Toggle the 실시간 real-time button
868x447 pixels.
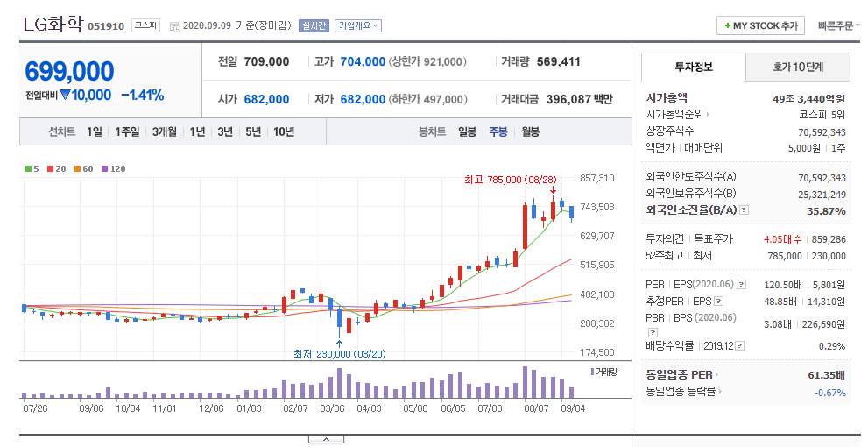tap(314, 25)
